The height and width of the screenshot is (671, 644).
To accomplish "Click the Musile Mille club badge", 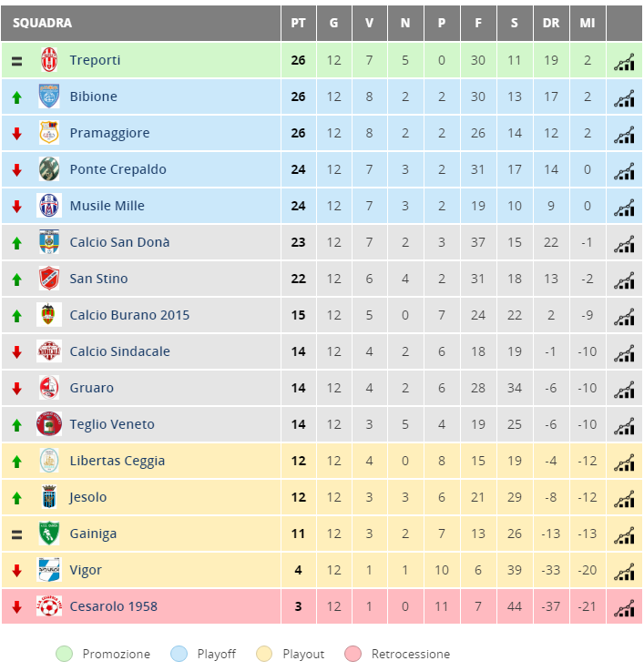I will (49, 205).
